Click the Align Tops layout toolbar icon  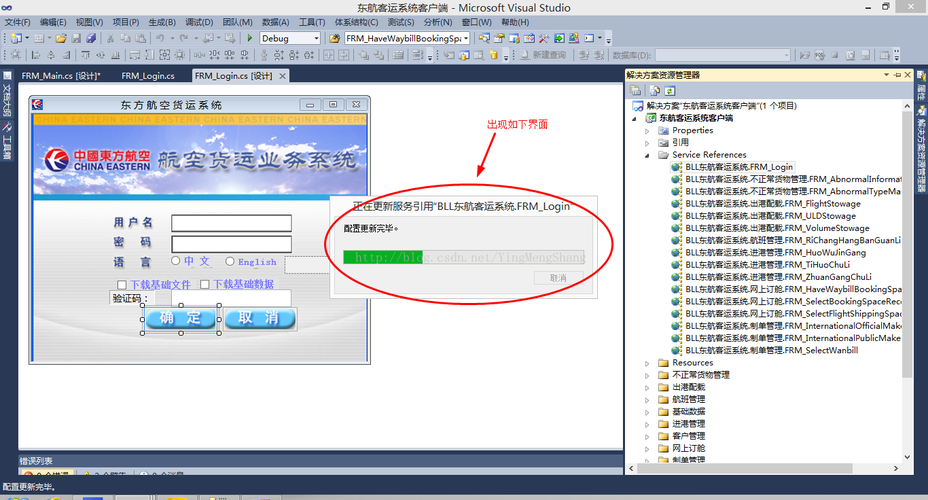85,55
